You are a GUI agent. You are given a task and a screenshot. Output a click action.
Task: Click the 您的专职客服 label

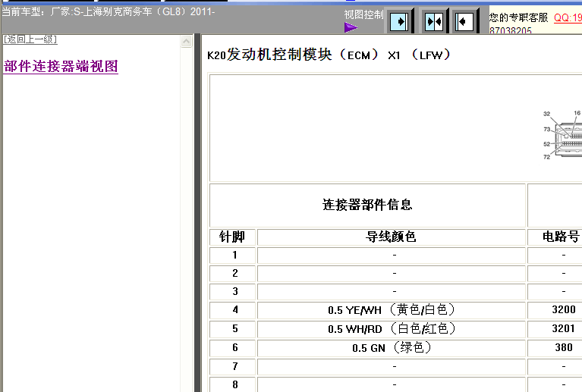pyautogui.click(x=519, y=17)
